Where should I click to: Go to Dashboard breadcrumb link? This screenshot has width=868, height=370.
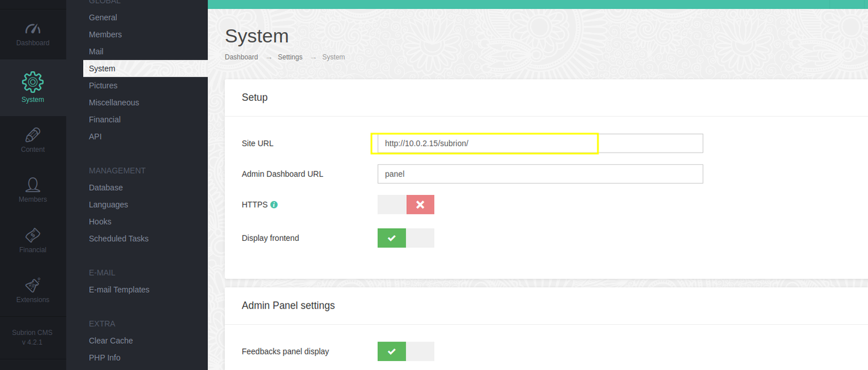(241, 57)
